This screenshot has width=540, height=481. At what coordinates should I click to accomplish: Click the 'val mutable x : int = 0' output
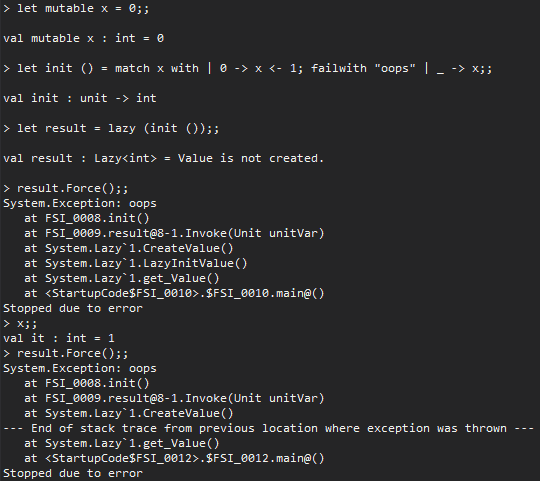coord(84,38)
